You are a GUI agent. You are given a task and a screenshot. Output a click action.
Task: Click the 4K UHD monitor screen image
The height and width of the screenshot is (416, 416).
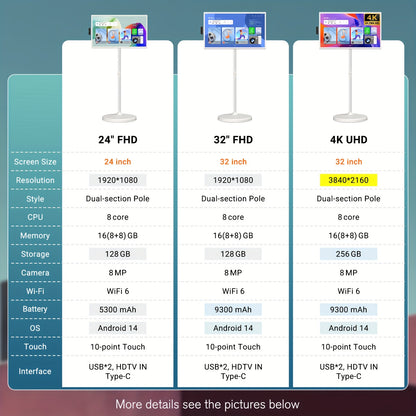tap(350, 30)
